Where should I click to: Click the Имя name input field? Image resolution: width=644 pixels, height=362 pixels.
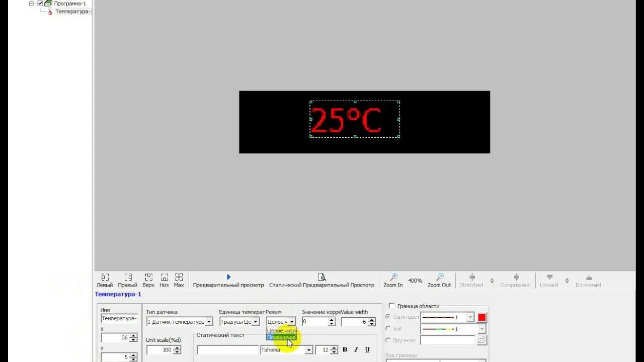(x=119, y=318)
